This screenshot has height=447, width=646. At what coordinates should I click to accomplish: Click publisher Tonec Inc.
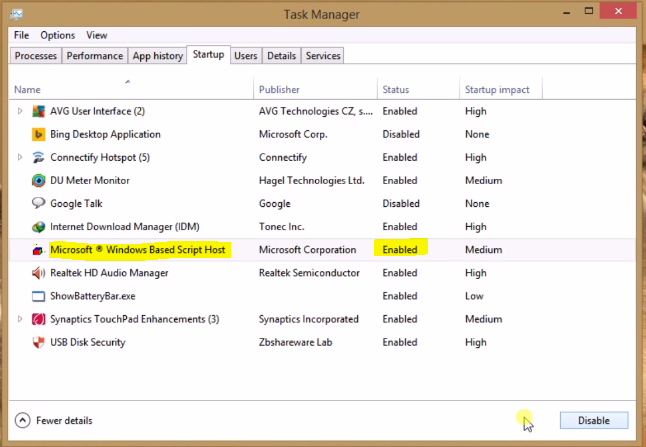[x=281, y=227]
